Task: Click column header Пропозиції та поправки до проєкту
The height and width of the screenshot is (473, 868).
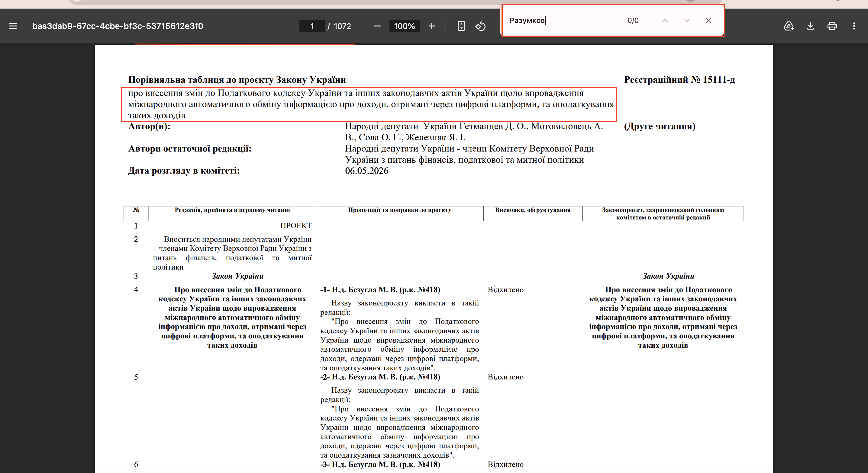Action: coord(400,210)
